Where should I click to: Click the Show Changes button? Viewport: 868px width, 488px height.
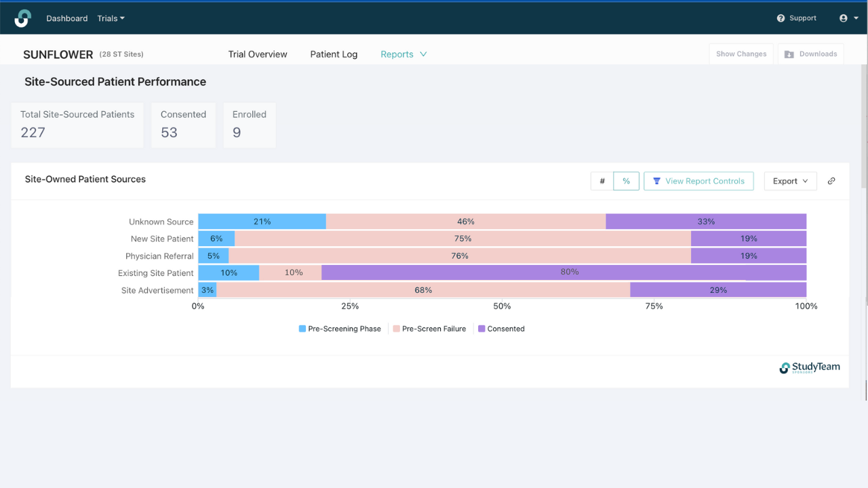[741, 54]
